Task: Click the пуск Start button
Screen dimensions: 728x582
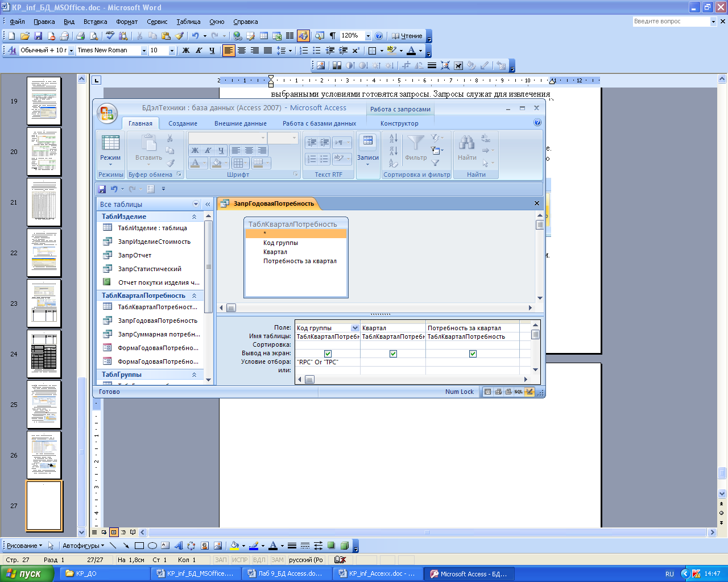Action: [27, 573]
